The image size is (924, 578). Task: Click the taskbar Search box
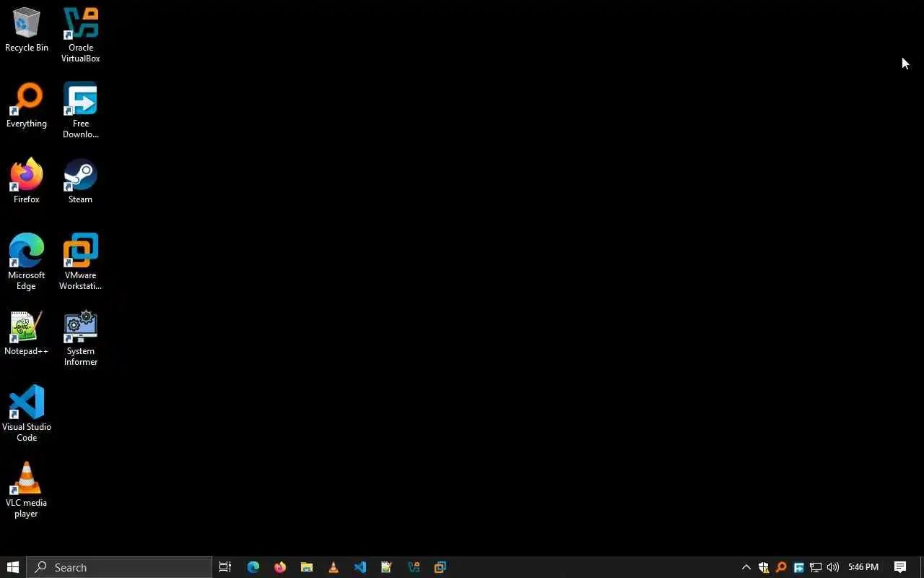[119, 567]
